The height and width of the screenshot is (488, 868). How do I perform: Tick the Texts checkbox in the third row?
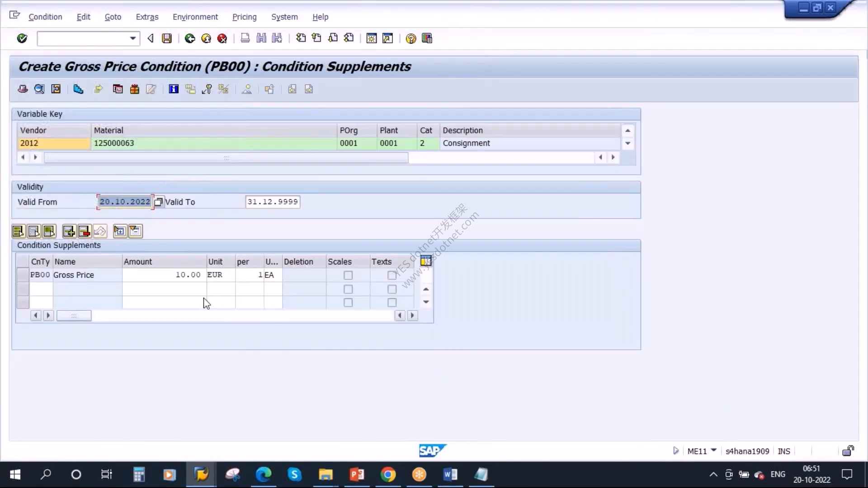pos(392,303)
